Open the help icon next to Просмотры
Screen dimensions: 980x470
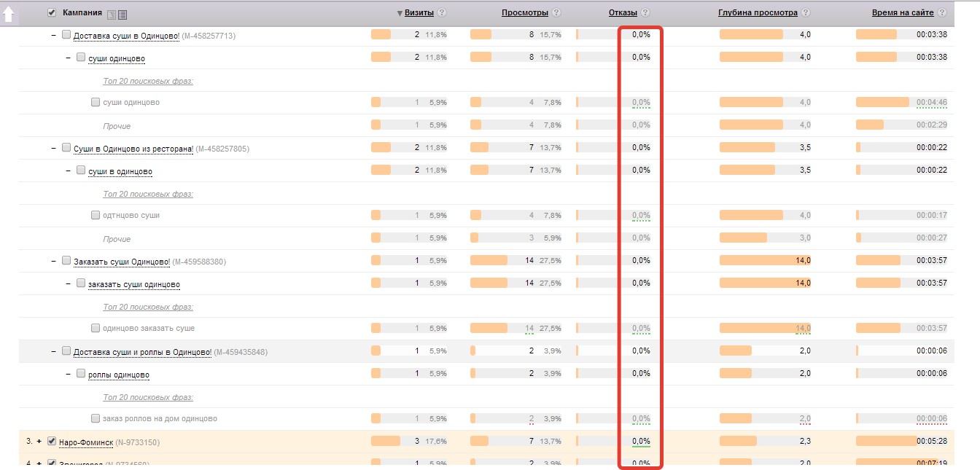point(556,13)
